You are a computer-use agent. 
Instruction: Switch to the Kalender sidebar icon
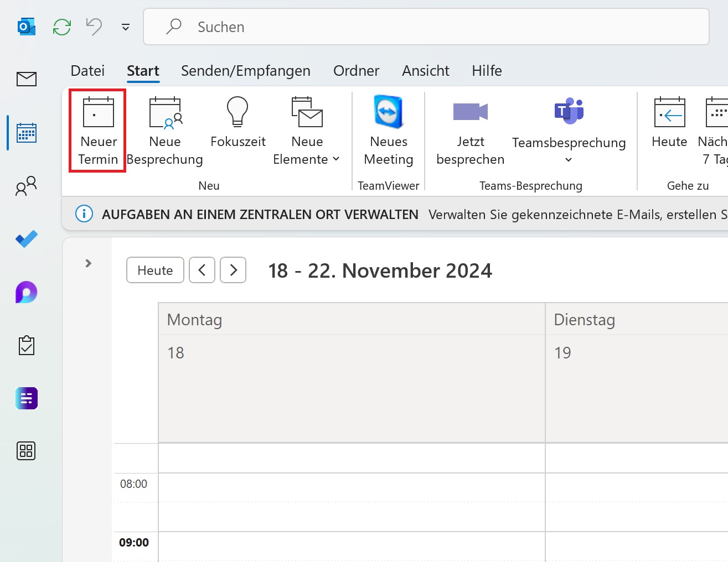26,132
